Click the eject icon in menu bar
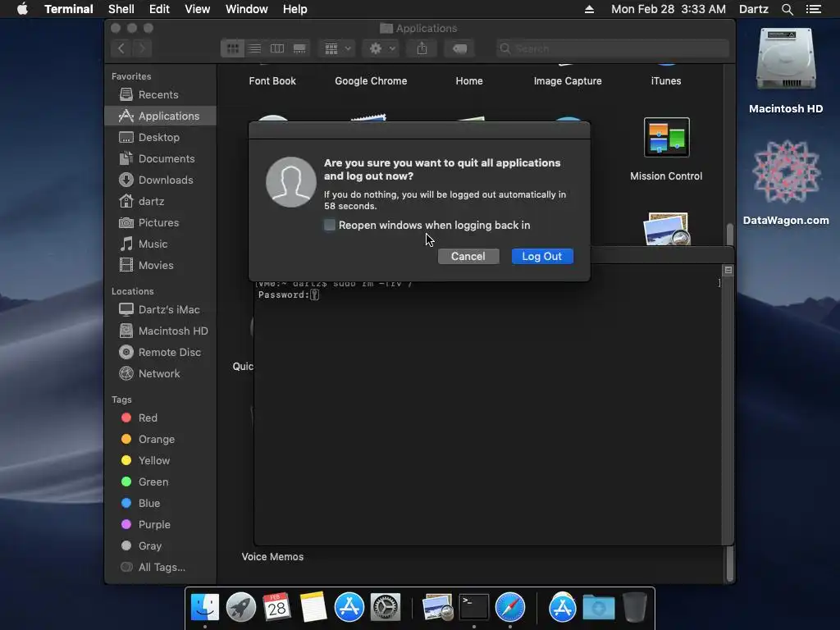The image size is (840, 630). [589, 9]
